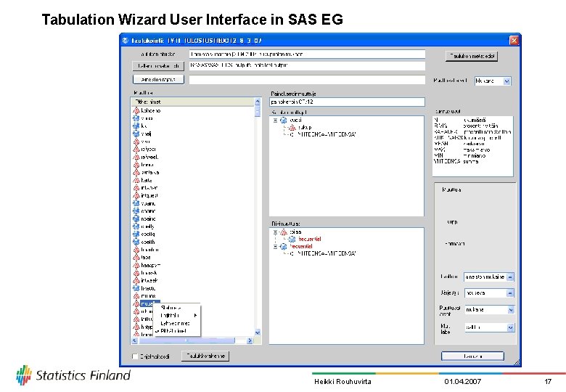Click the variable list's horizontal scroll-left arrow
566x392 pixels.
(135, 340)
